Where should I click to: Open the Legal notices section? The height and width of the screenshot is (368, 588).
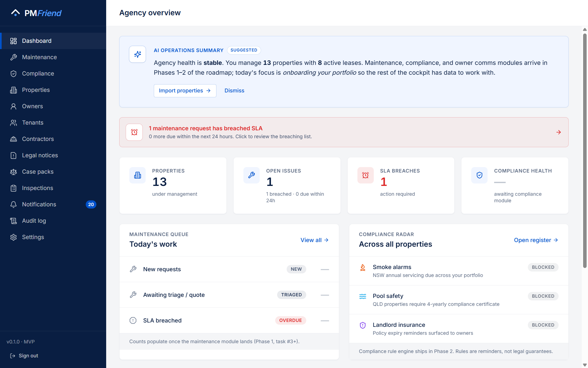click(x=53, y=155)
